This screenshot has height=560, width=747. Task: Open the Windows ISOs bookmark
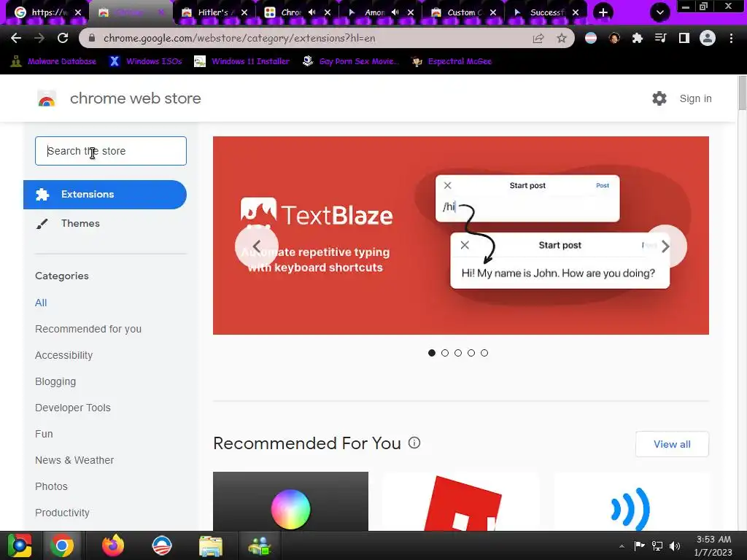[146, 61]
